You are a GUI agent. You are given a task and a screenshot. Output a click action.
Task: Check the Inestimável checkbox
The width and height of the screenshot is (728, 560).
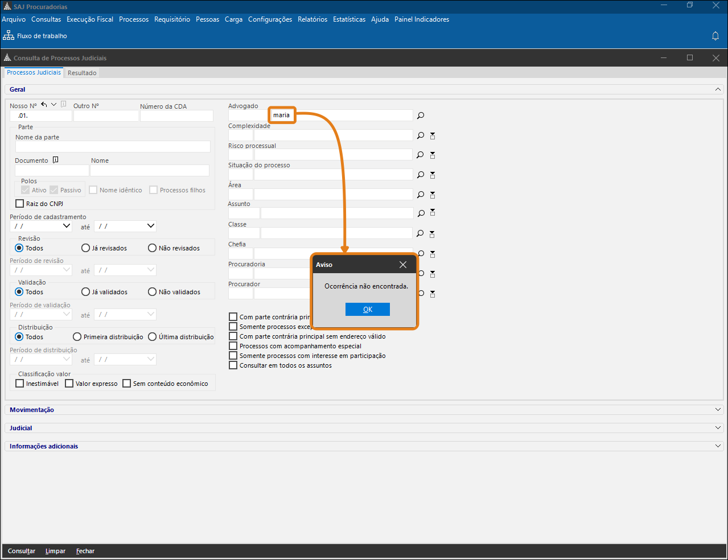pos(20,384)
